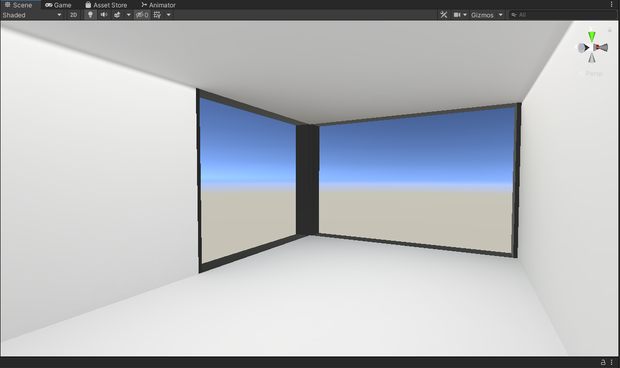Open the component tools wrench icon
Image resolution: width=620 pixels, height=368 pixels.
[444, 15]
